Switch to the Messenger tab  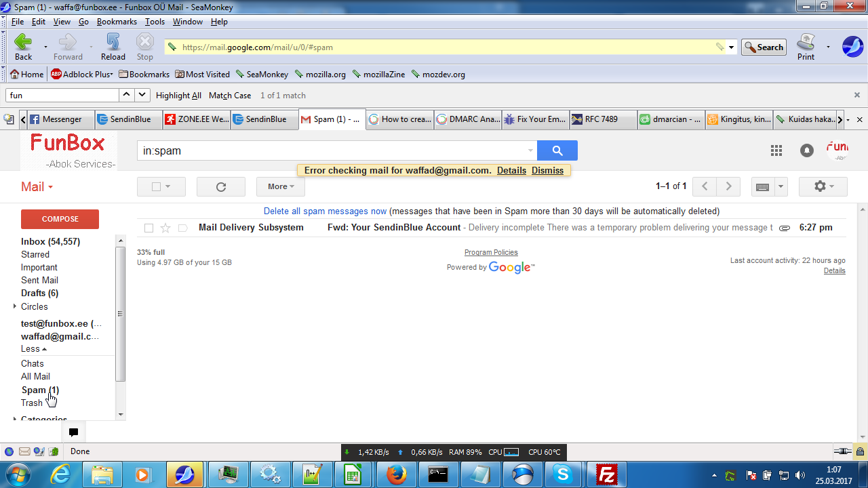tap(61, 119)
